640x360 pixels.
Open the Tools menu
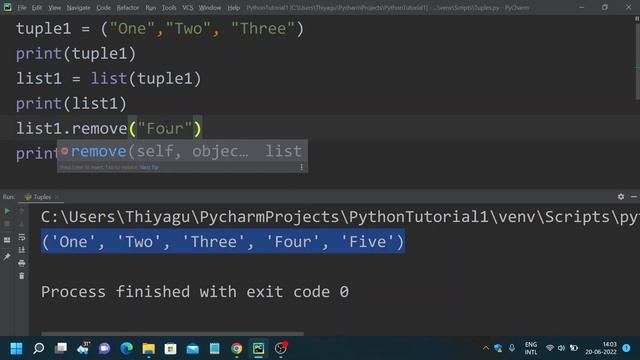tap(169, 8)
